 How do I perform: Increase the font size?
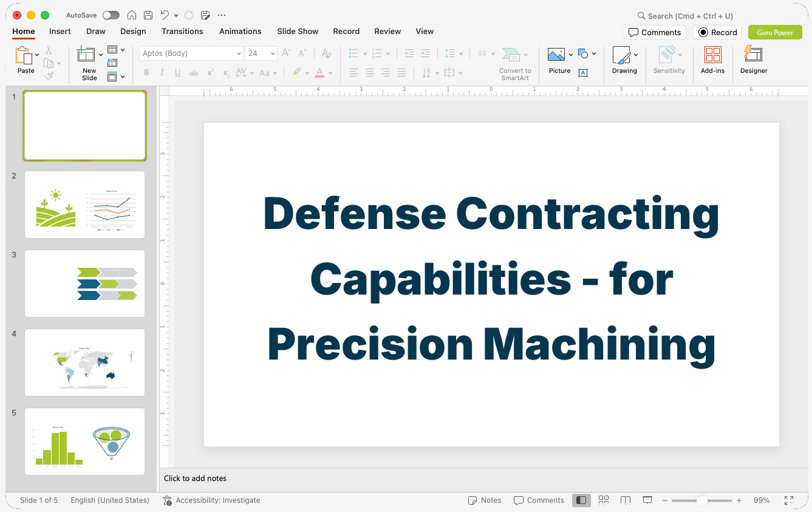(286, 53)
